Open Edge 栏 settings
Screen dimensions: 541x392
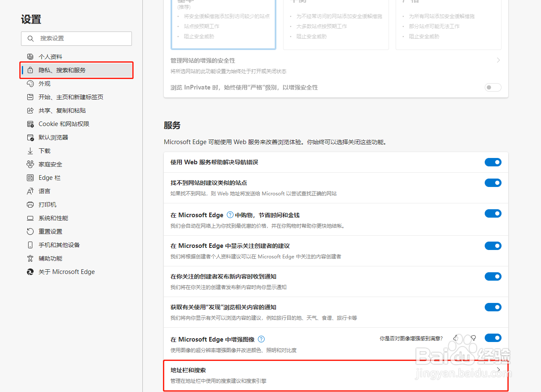(x=76, y=178)
